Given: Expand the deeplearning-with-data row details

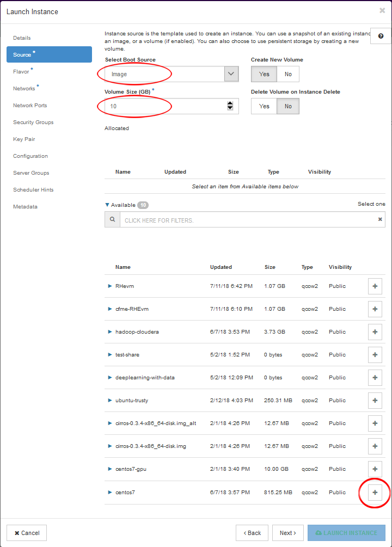Looking at the screenshot, I should [110, 378].
